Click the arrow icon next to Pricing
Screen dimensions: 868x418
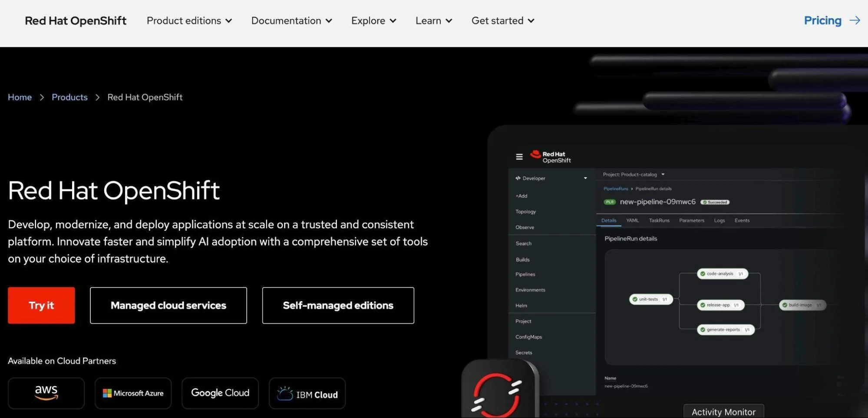point(855,20)
